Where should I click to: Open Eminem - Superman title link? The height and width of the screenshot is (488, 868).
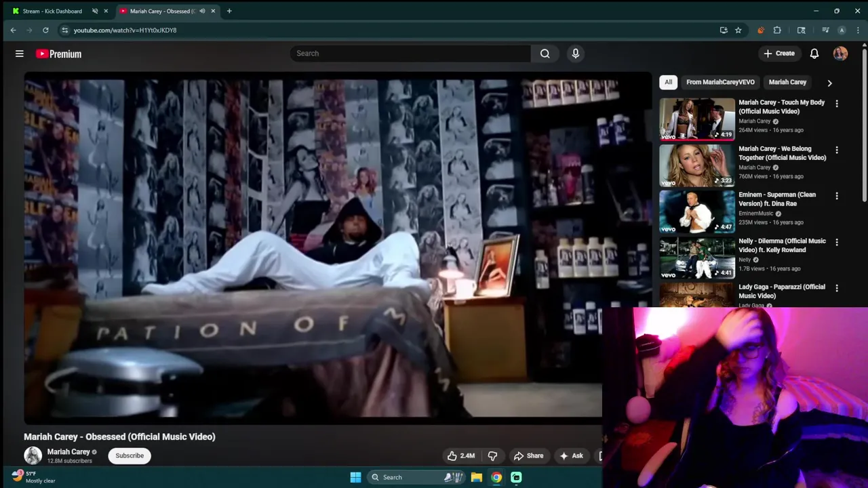coord(777,199)
